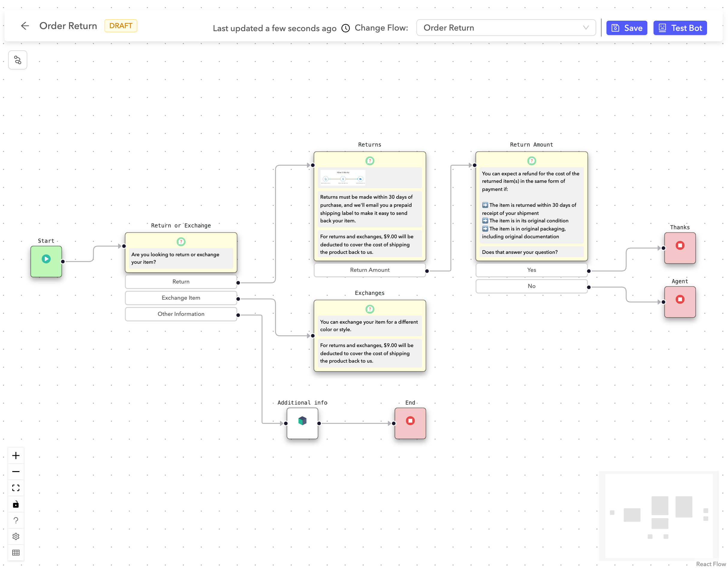
Task: Launch Test Bot
Action: tap(680, 28)
